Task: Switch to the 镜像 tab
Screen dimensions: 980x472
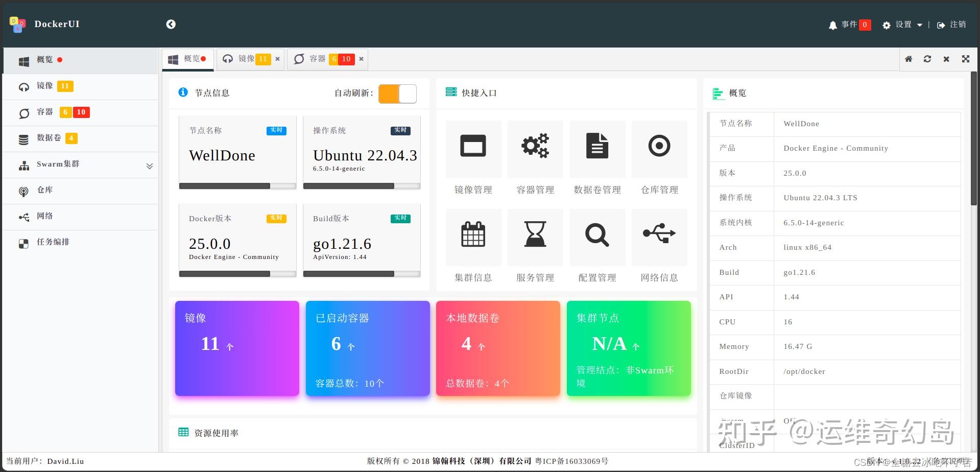Action: click(248, 59)
